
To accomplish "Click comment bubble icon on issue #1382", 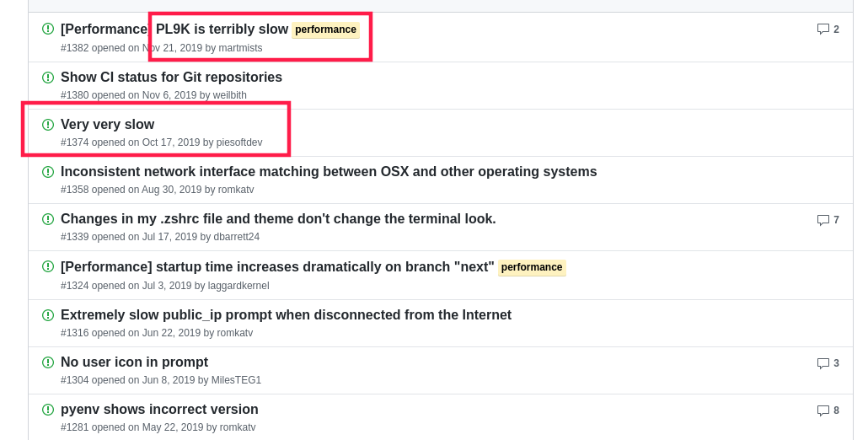I will (823, 30).
